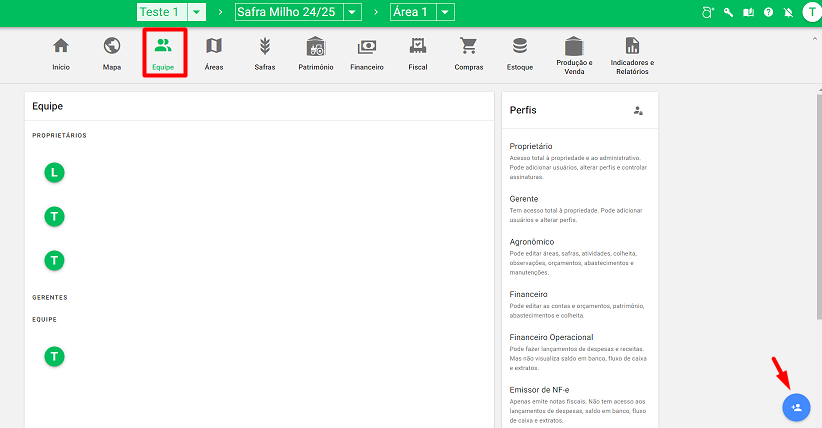Toggle the muted notifications bell icon
Viewport: 822px width, 428px height.
[788, 12]
